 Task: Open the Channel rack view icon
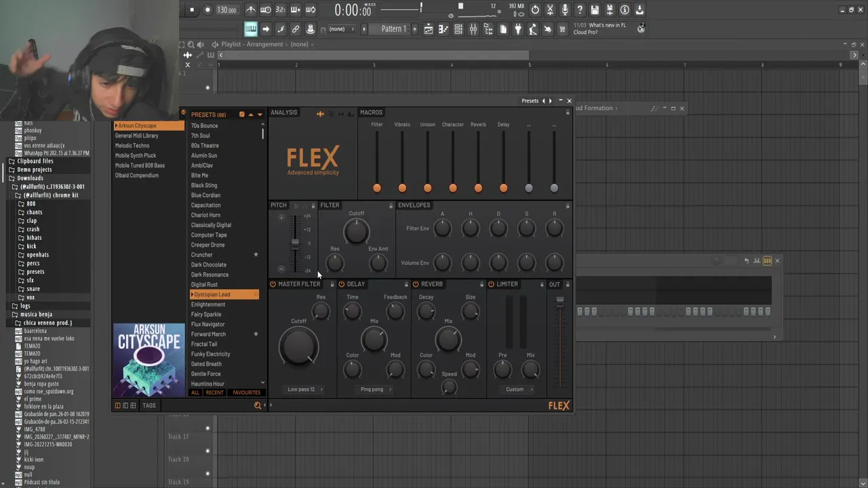point(458,29)
